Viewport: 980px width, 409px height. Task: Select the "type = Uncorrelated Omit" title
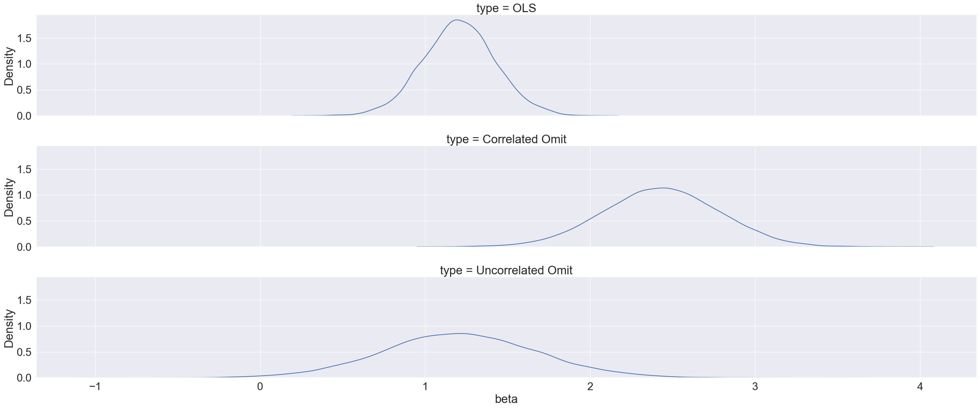click(x=506, y=270)
